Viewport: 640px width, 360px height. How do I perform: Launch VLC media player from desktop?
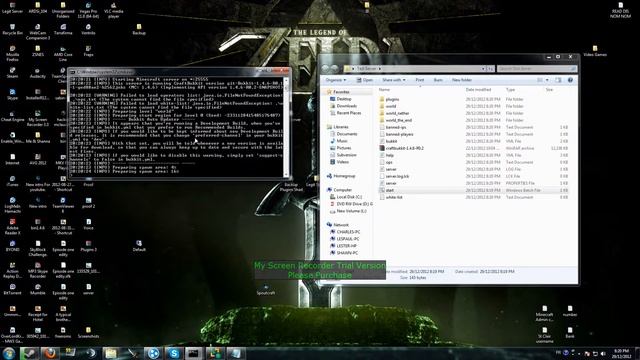(x=113, y=10)
